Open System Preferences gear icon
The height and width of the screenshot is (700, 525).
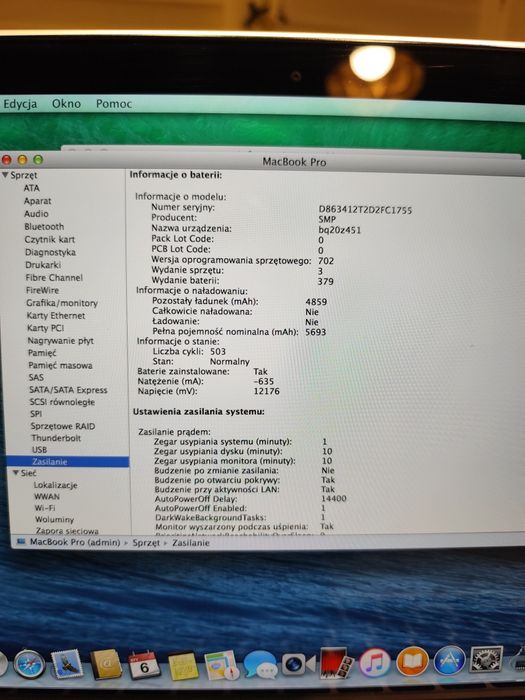point(486,658)
